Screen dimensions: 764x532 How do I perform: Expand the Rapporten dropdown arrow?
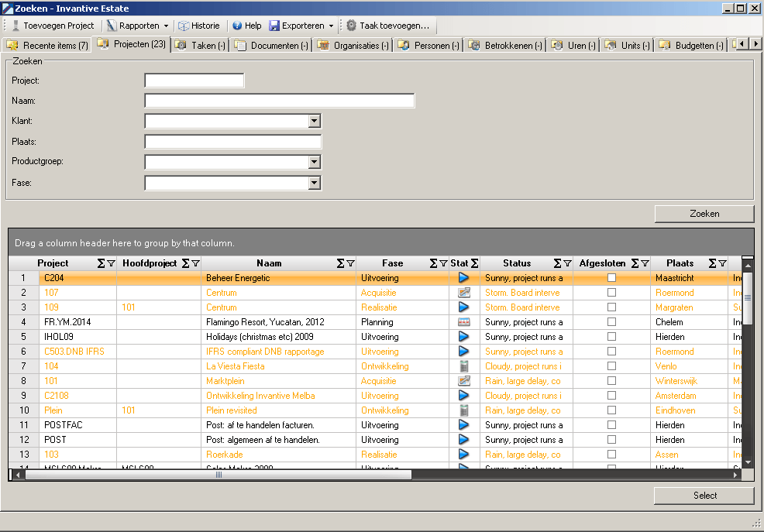point(166,26)
